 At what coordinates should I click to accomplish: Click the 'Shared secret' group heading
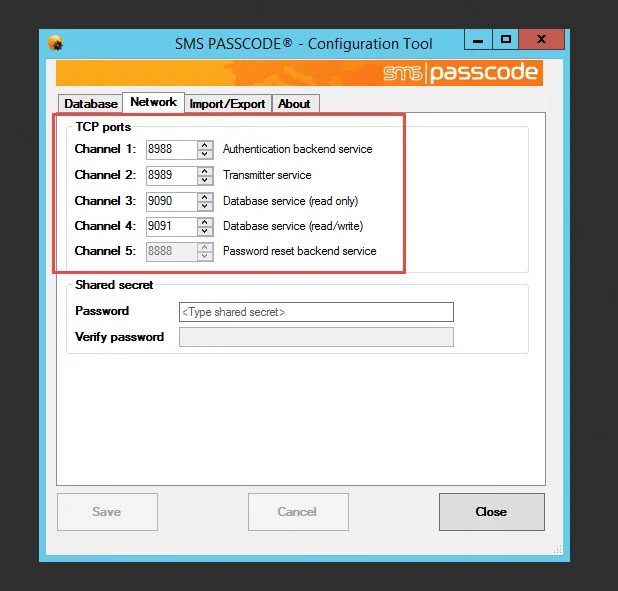click(x=114, y=285)
